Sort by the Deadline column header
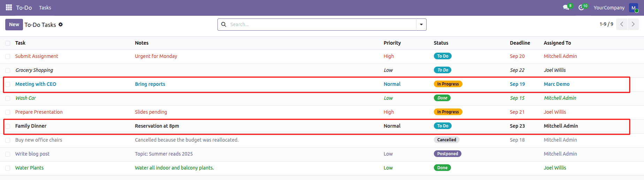644x180 pixels. click(520, 43)
